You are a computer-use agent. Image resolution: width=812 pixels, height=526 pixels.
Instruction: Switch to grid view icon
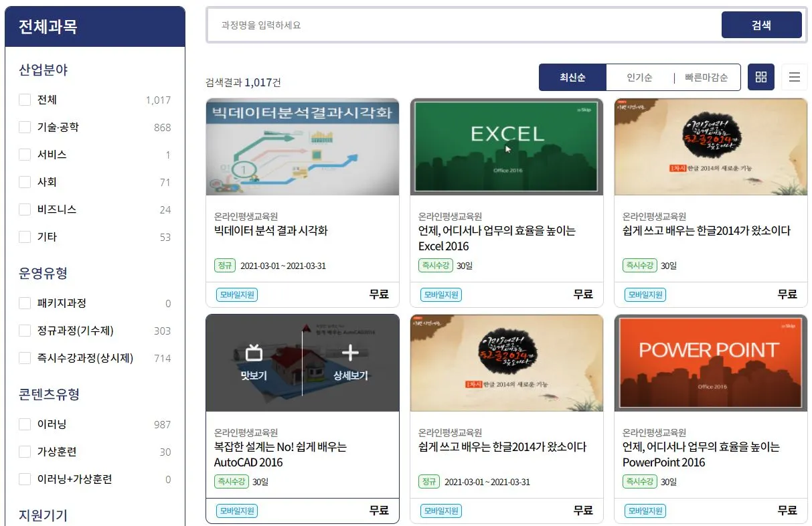(x=760, y=77)
